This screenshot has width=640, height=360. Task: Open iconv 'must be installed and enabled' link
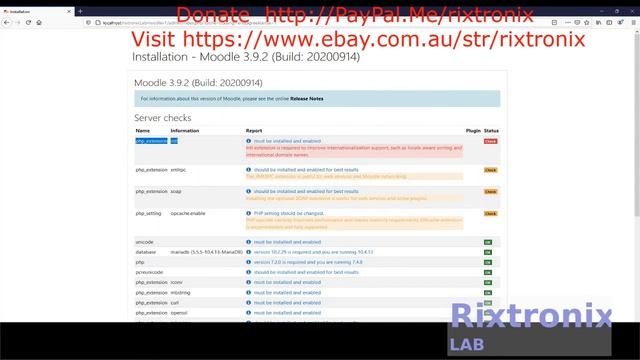point(287,282)
